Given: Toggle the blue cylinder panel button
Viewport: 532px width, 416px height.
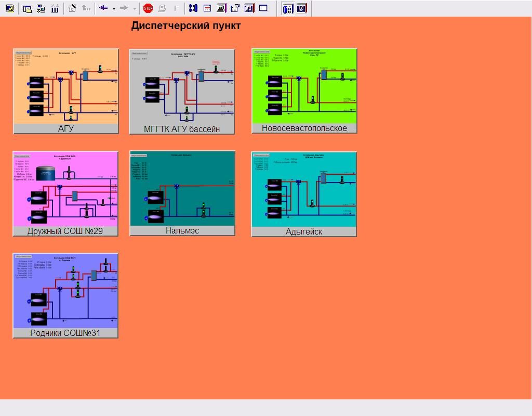Looking at the screenshot, I should (287, 8).
